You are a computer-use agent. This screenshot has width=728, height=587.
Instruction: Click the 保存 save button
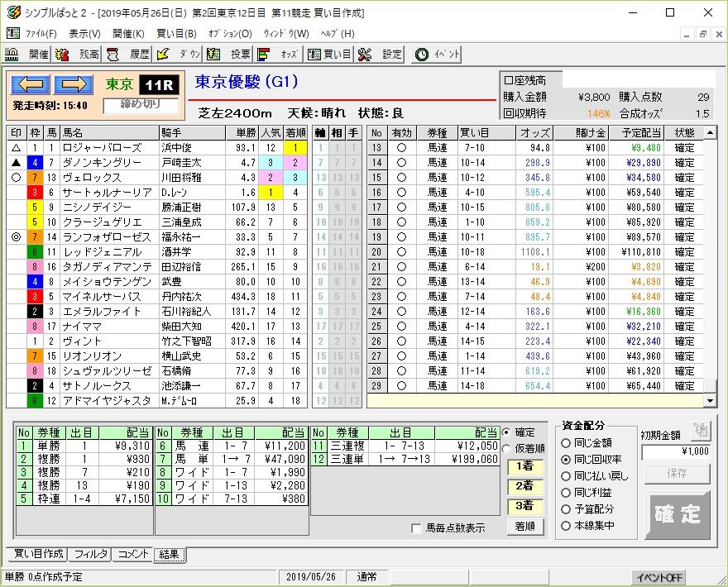(x=677, y=474)
